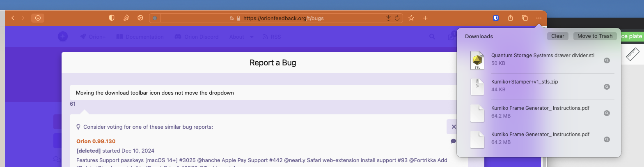
Task: Click the compose new post icon
Action: 451,37
